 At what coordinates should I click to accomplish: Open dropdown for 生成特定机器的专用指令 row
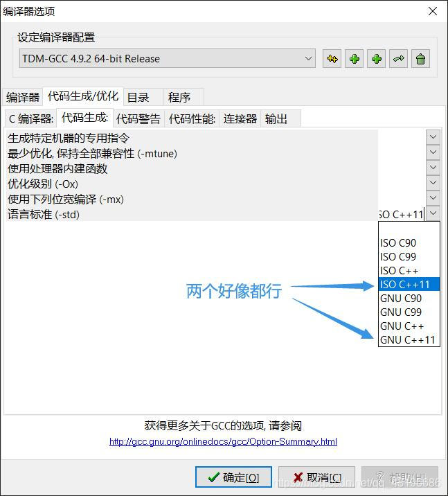[433, 137]
